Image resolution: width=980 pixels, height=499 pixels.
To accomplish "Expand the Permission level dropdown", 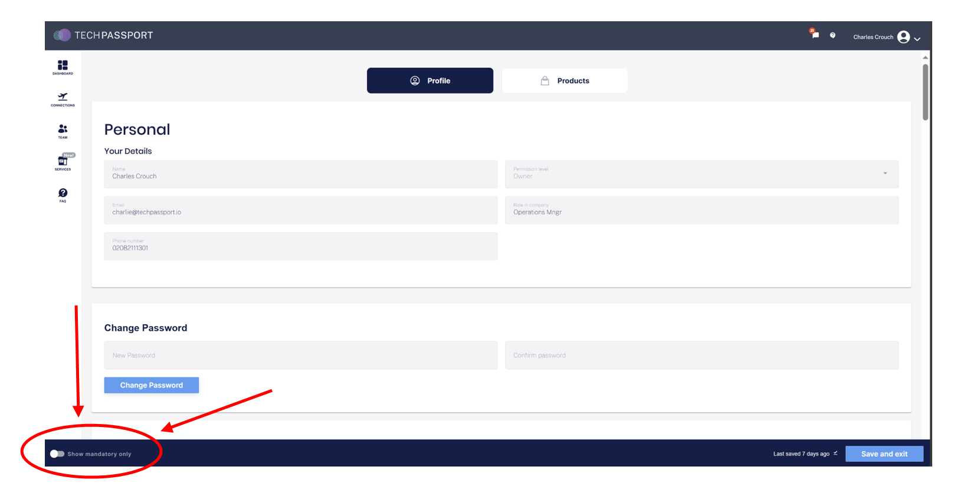I will coord(884,174).
